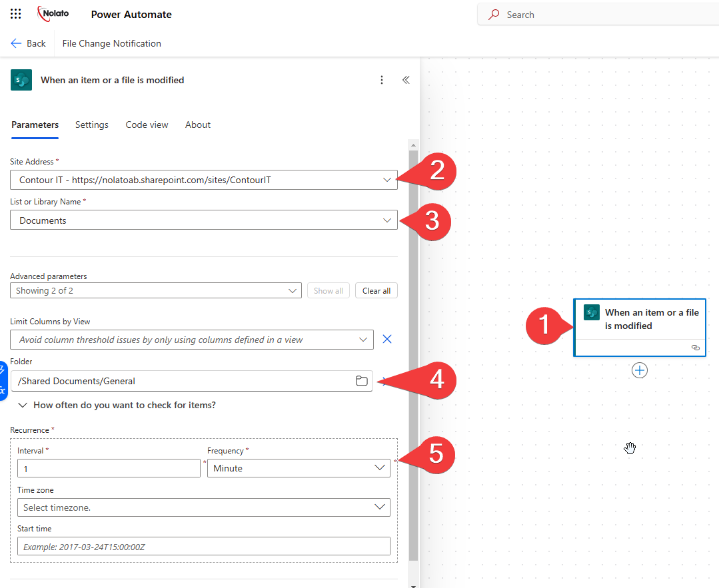This screenshot has width=719, height=588.
Task: Switch to the Parameters tab
Action: (35, 125)
